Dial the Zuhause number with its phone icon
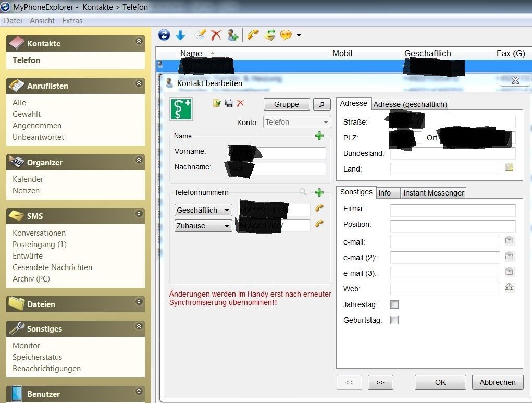The image size is (532, 403). [x=319, y=224]
